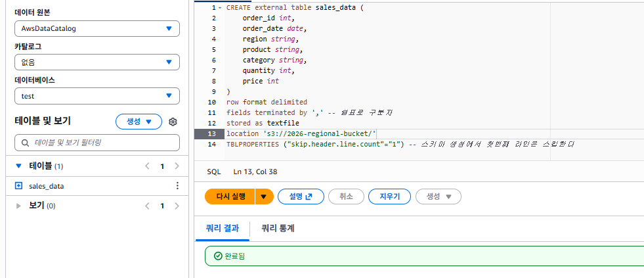Expand sales_data table plus icon
644x278 pixels.
pyautogui.click(x=18, y=186)
